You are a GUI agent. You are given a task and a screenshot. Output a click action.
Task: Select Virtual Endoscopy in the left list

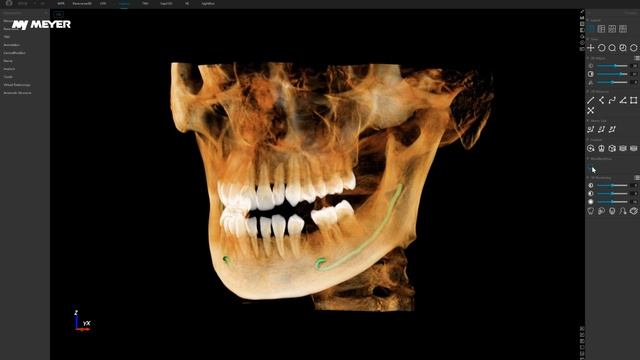coord(17,85)
